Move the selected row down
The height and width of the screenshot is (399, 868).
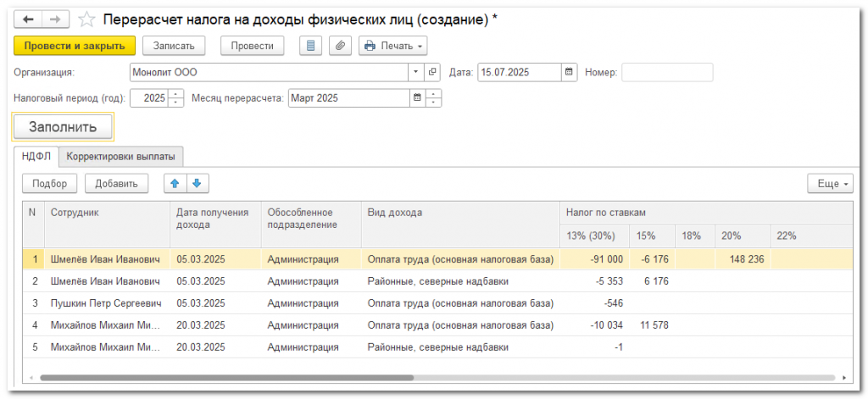coord(198,184)
